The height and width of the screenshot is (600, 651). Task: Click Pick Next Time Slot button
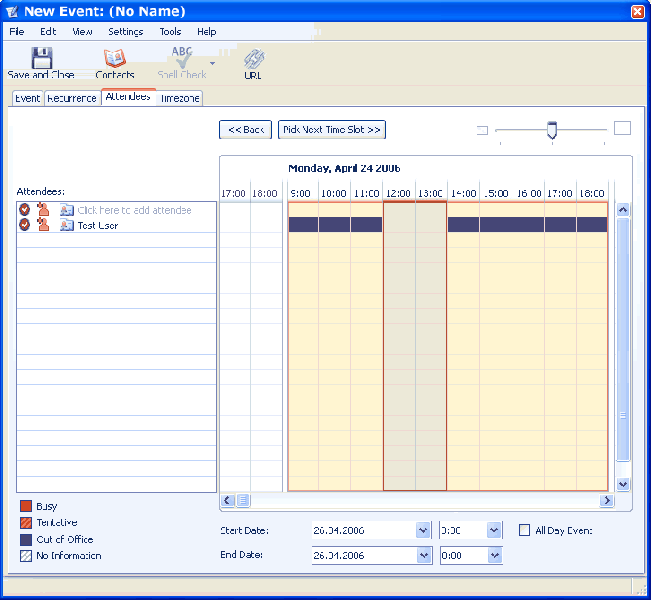coord(332,130)
